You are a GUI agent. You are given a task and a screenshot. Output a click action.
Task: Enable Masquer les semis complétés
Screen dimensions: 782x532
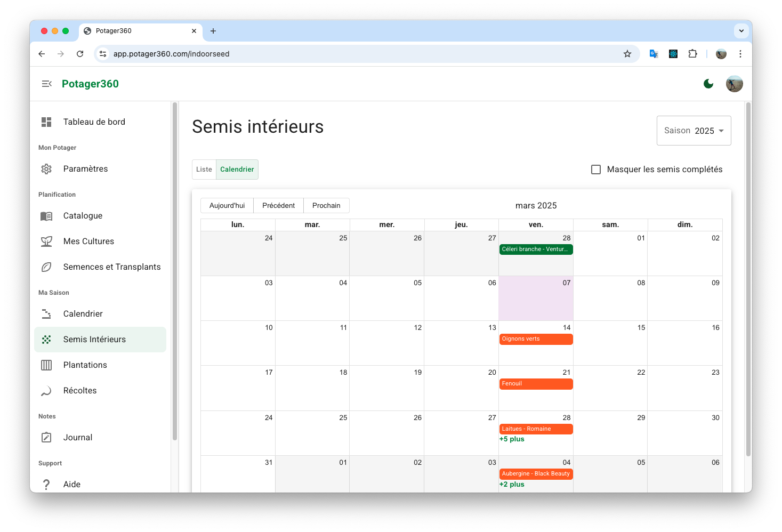click(595, 169)
